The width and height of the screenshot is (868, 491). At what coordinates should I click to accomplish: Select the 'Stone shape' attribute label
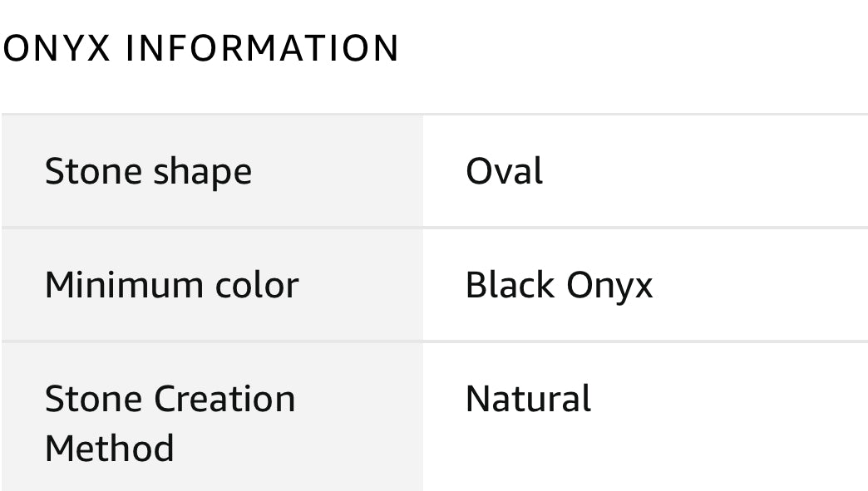148,171
